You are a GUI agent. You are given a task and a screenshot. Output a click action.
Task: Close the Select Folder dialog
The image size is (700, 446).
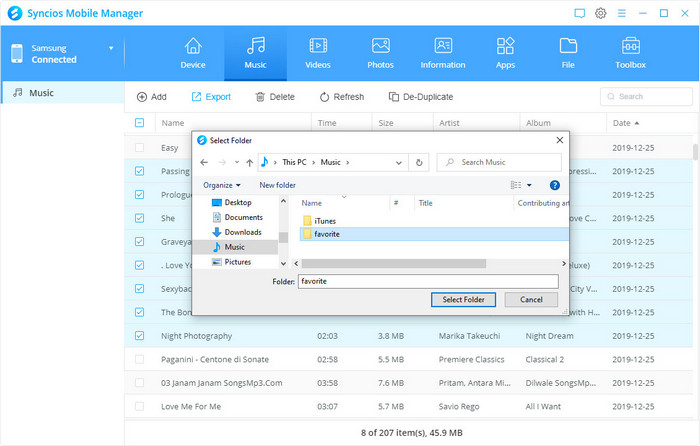click(x=559, y=140)
